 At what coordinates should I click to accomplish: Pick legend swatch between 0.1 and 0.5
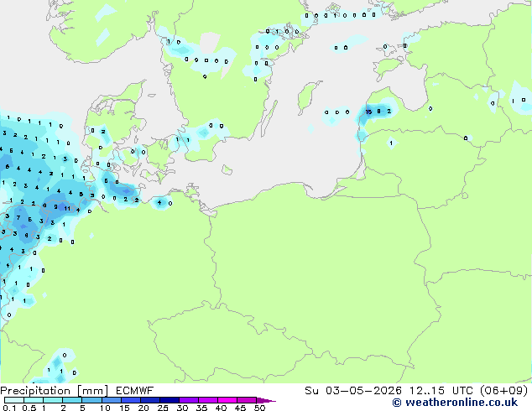coord(14,400)
